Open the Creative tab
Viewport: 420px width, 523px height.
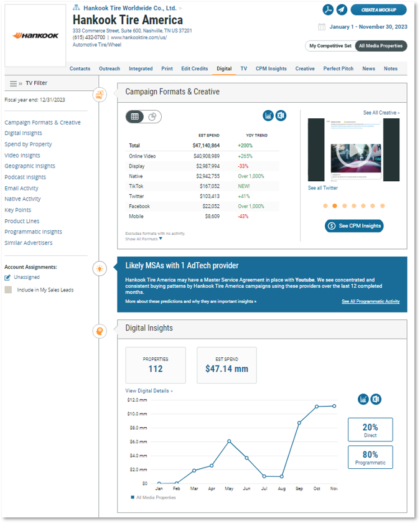(305, 68)
